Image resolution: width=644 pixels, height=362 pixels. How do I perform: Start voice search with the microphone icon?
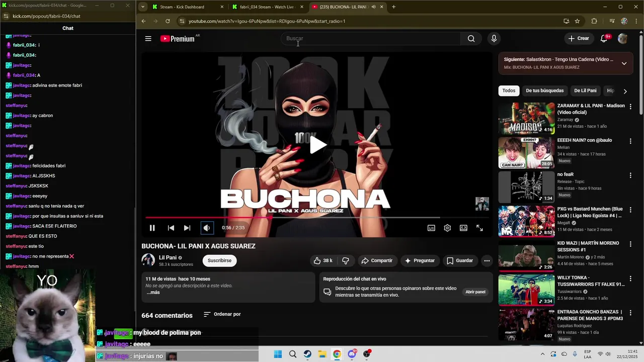(x=494, y=39)
